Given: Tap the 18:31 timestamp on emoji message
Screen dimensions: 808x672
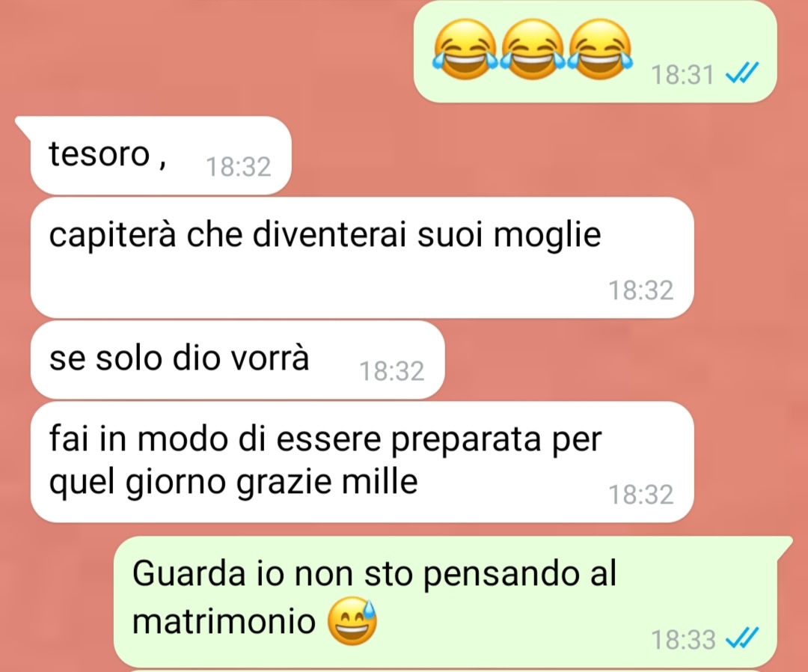Looking at the screenshot, I should (x=682, y=75).
